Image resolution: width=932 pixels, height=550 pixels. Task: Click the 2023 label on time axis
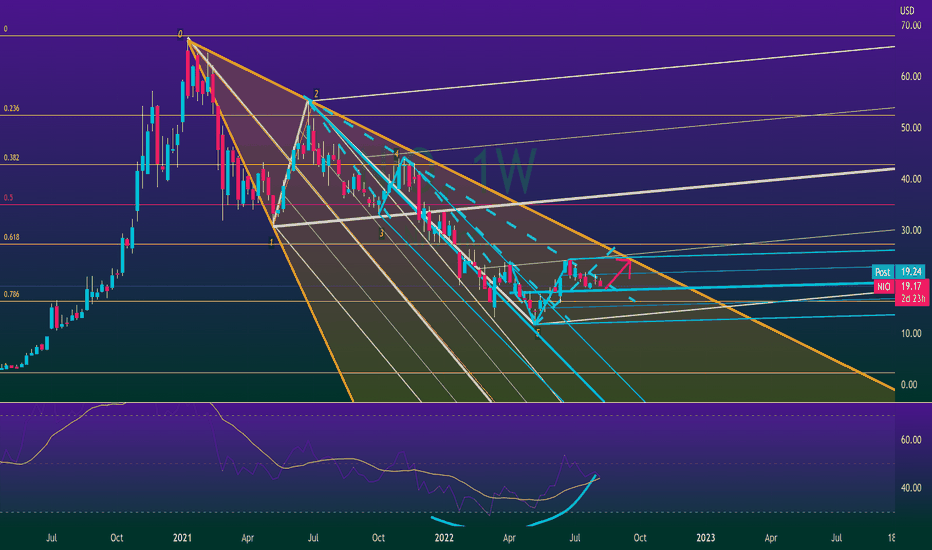point(706,538)
